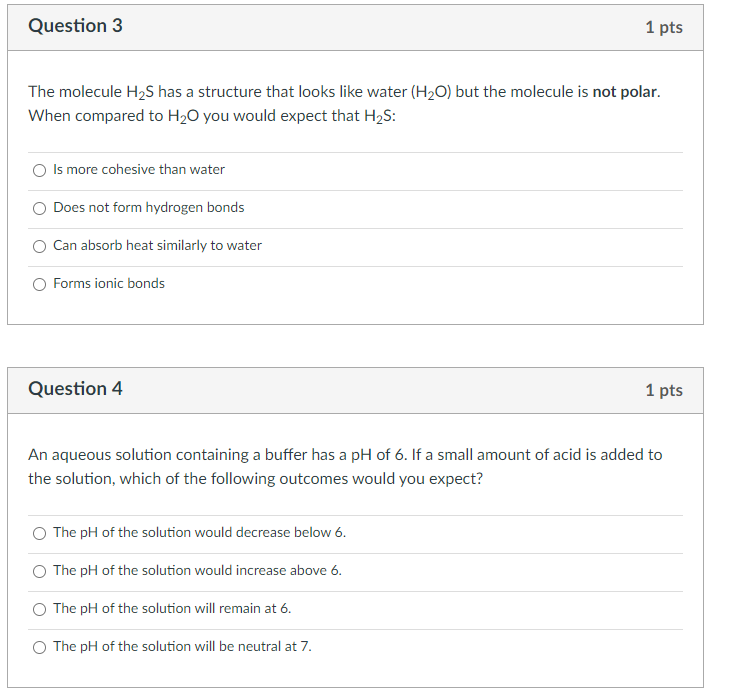Pick the 'Forms ionic bonds' radio button
The height and width of the screenshot is (697, 744).
tap(39, 284)
